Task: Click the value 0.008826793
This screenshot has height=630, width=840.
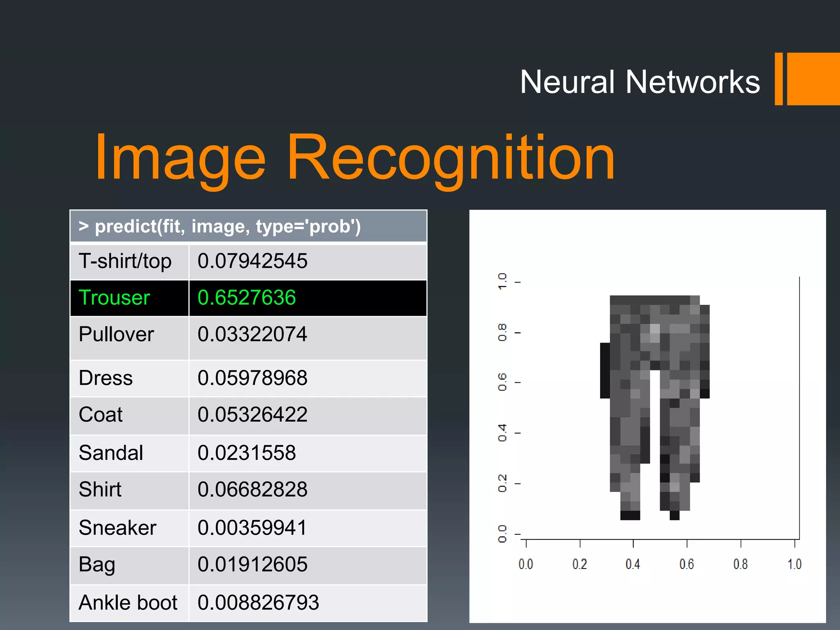Action: (x=258, y=603)
